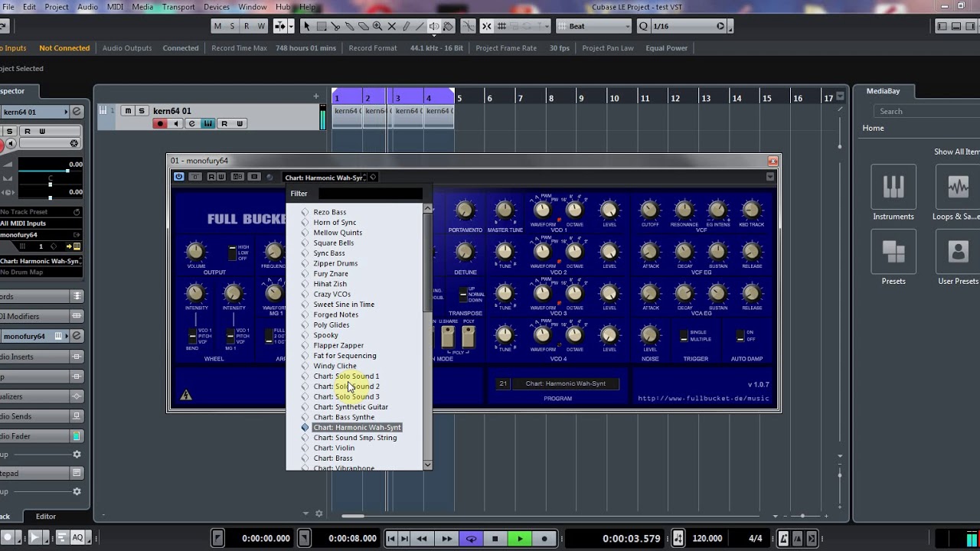Open the Chart: Harmonic Wah-Synt preset dropdown
The height and width of the screenshot is (551, 980).
click(x=325, y=178)
